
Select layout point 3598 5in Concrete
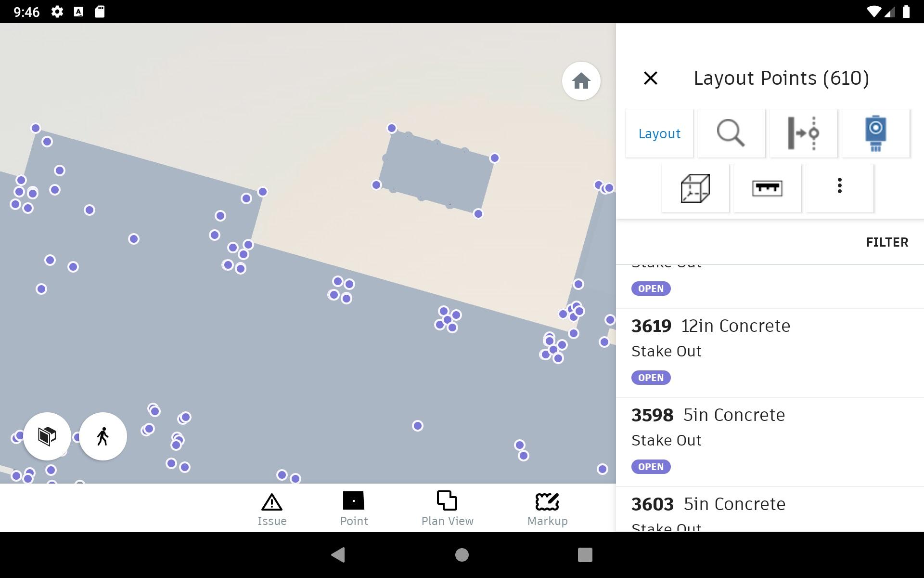[770, 442]
